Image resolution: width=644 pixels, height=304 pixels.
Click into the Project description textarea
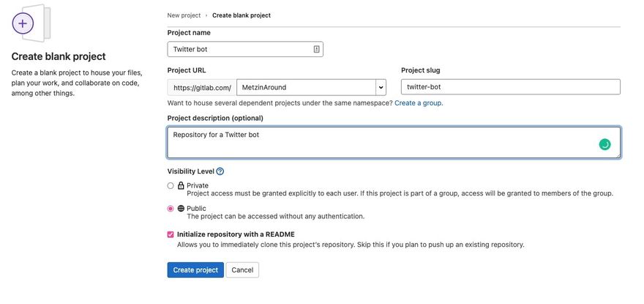(x=381, y=143)
